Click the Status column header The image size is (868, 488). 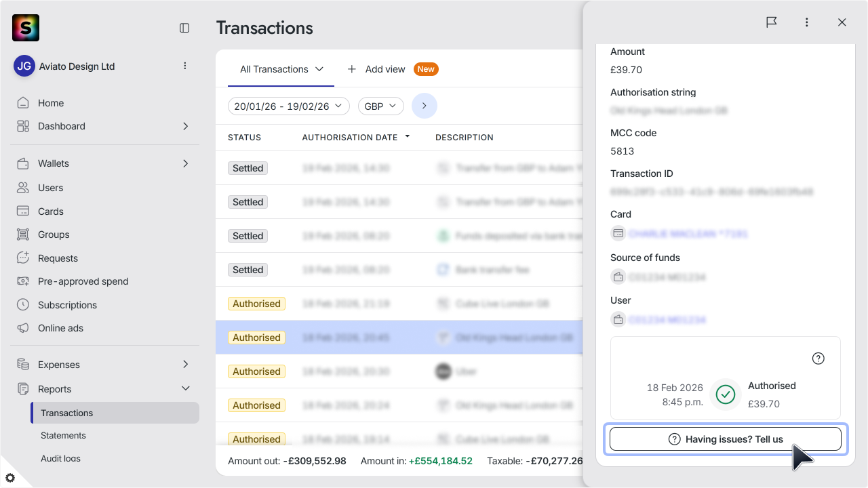pyautogui.click(x=244, y=137)
